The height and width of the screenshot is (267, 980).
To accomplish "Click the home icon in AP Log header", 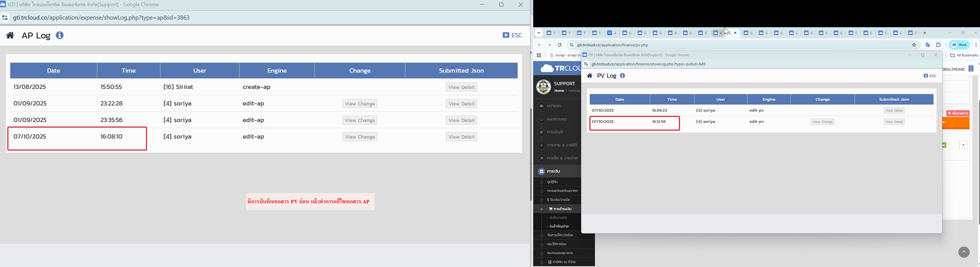I will [x=10, y=35].
